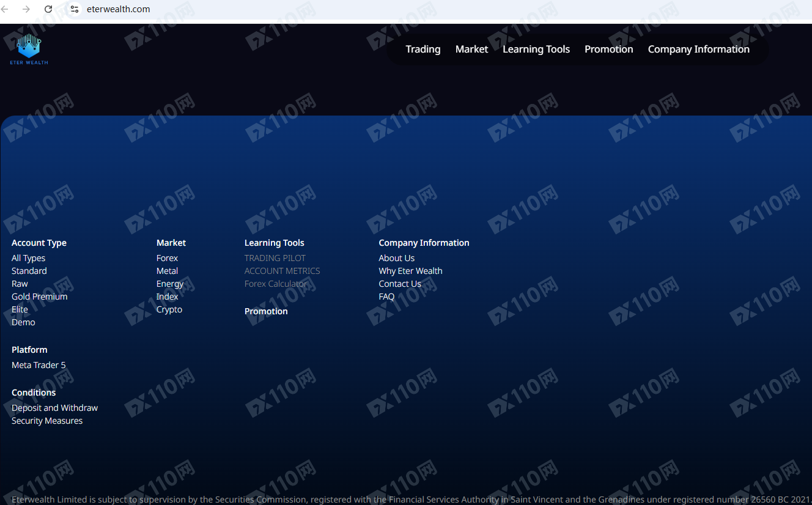
Task: Open the Forex Calculator link
Action: click(x=276, y=284)
